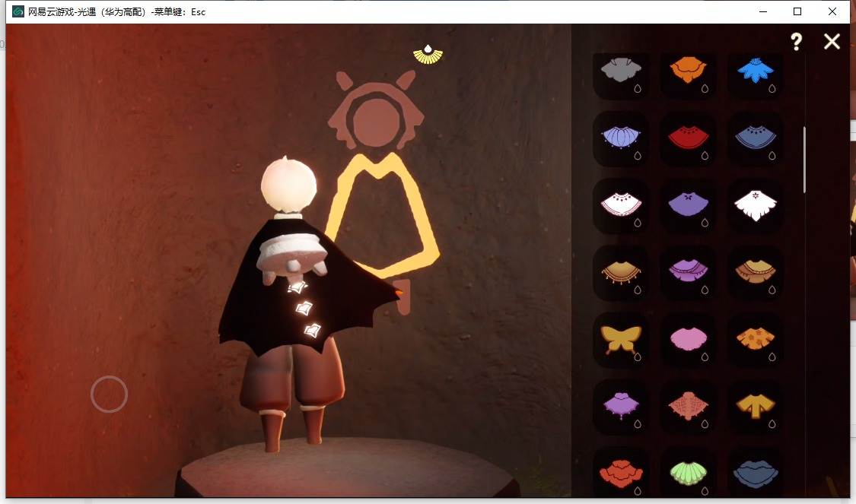Click the NetEase cloud gaming title icon

[x=18, y=11]
